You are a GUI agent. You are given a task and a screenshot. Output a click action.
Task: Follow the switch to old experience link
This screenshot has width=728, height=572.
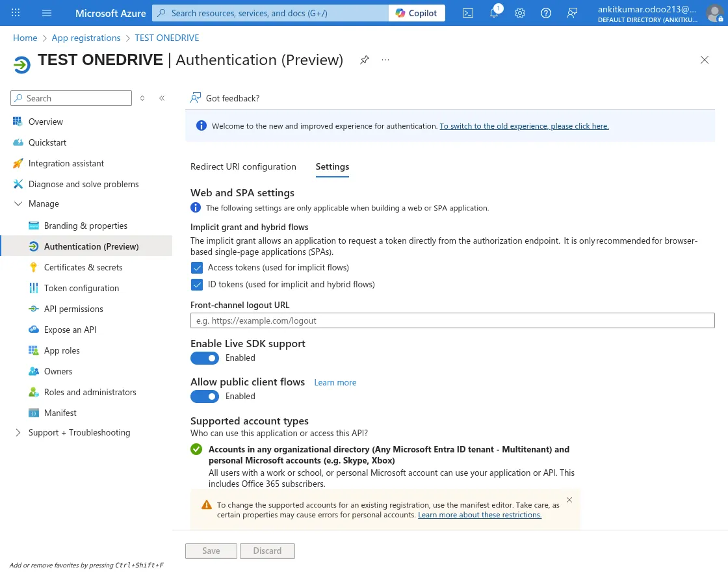[524, 125]
